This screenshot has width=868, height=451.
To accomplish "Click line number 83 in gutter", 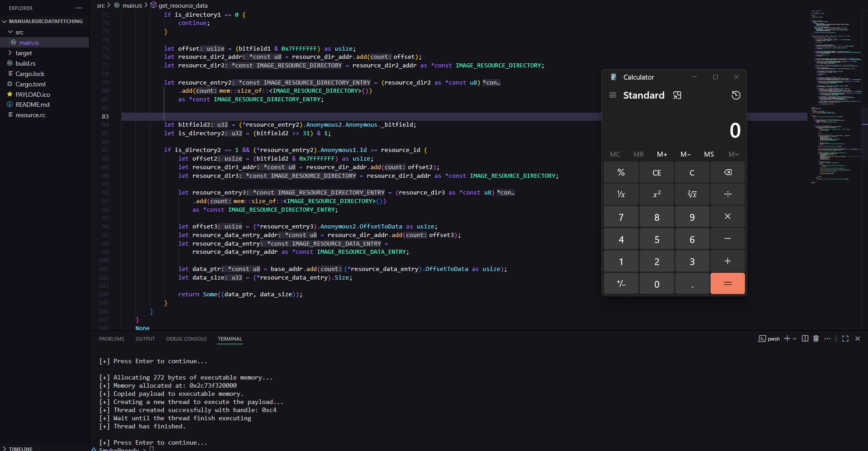I will pyautogui.click(x=105, y=116).
